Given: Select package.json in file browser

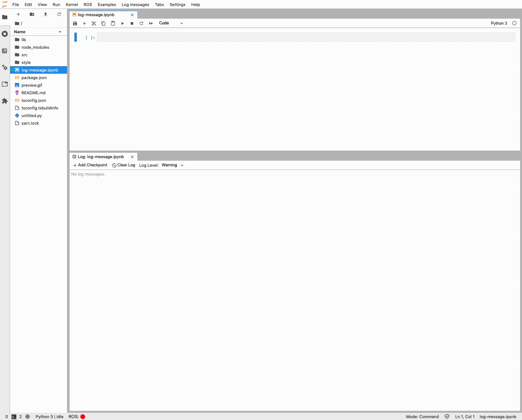Looking at the screenshot, I should pyautogui.click(x=39, y=77).
